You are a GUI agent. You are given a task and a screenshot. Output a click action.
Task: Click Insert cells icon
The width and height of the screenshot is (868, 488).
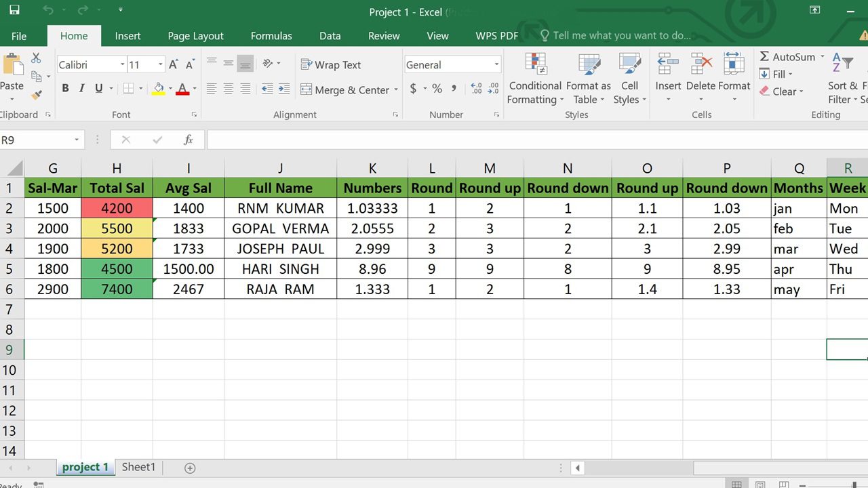click(x=668, y=65)
